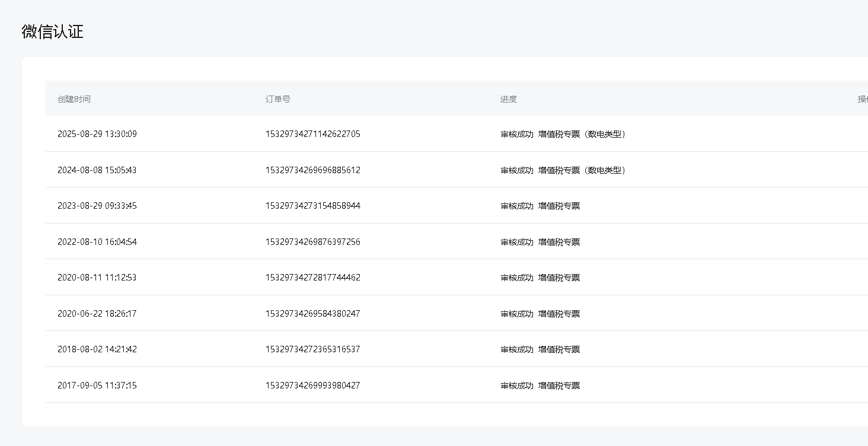Click order number 15329734269876397256
This screenshot has height=446, width=868.
pos(313,242)
